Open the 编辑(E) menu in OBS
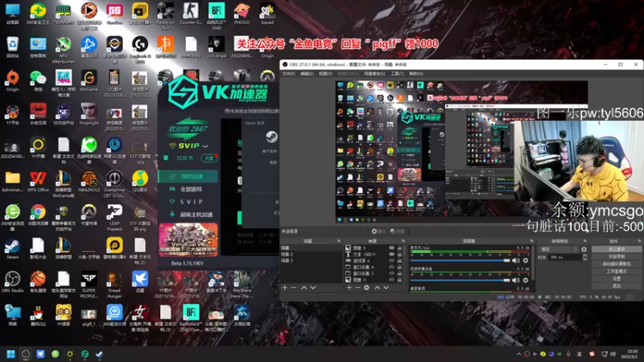 pos(307,74)
